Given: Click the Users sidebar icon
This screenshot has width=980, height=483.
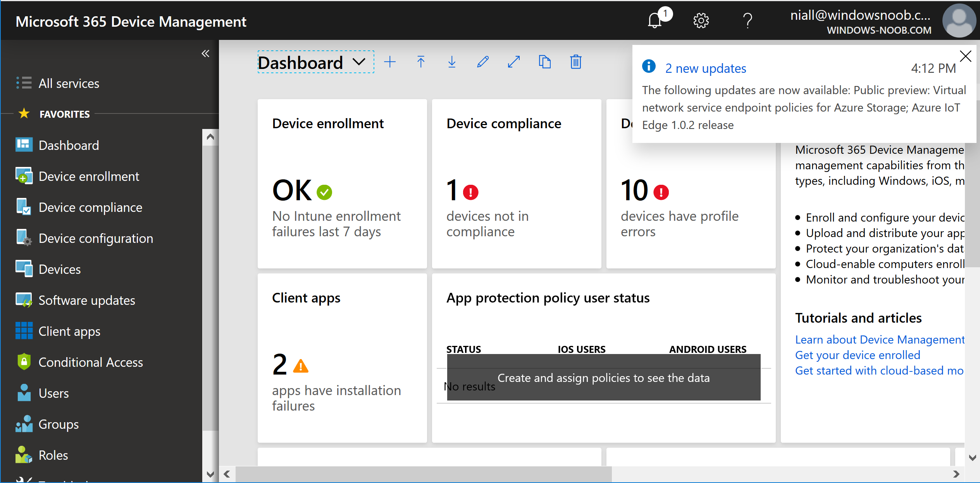Looking at the screenshot, I should 24,393.
